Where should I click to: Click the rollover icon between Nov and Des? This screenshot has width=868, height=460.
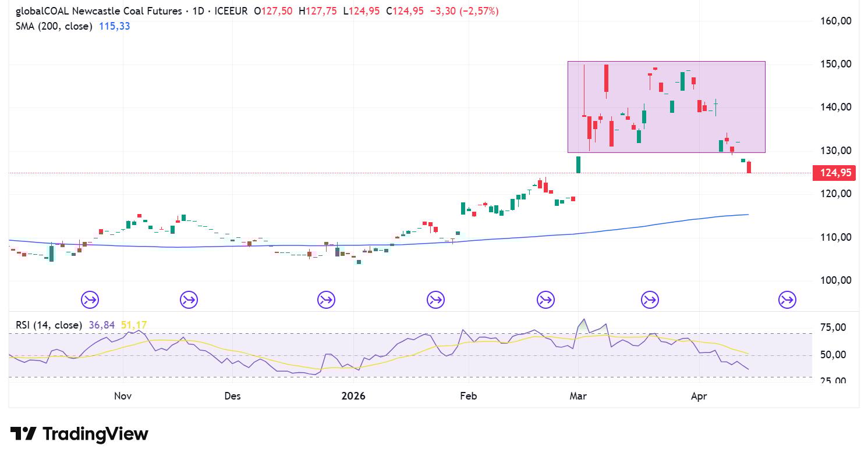pyautogui.click(x=189, y=300)
